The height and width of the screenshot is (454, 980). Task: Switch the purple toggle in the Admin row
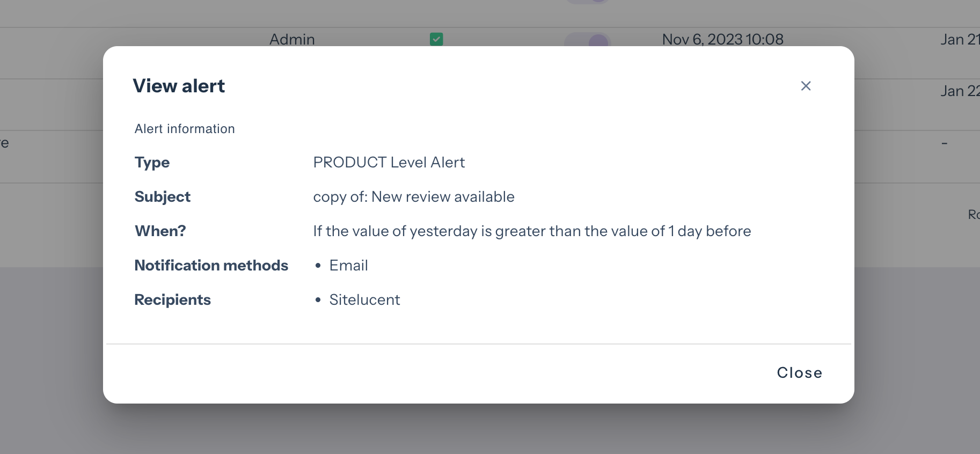coord(588,40)
